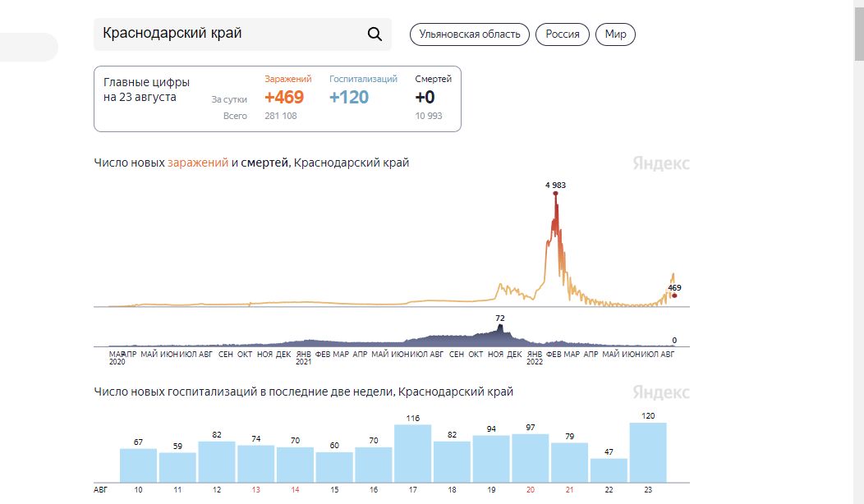Click the +120 hospitalizations figure

(x=349, y=97)
